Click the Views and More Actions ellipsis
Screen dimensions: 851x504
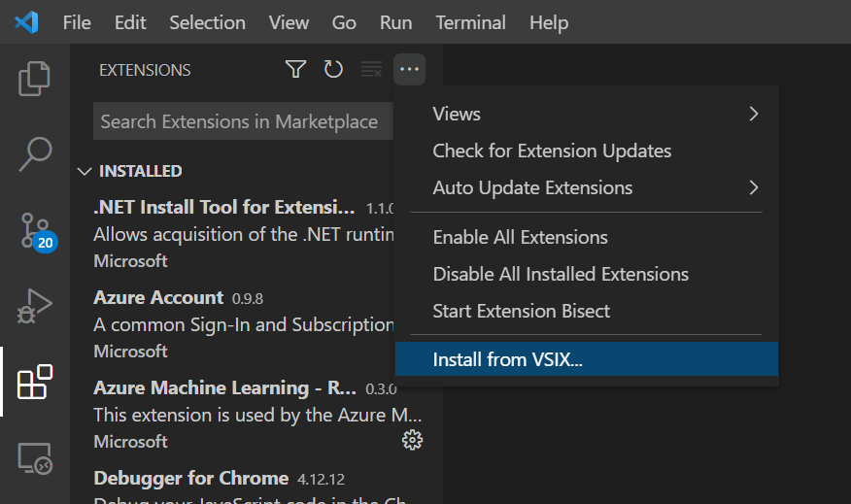pyautogui.click(x=409, y=70)
